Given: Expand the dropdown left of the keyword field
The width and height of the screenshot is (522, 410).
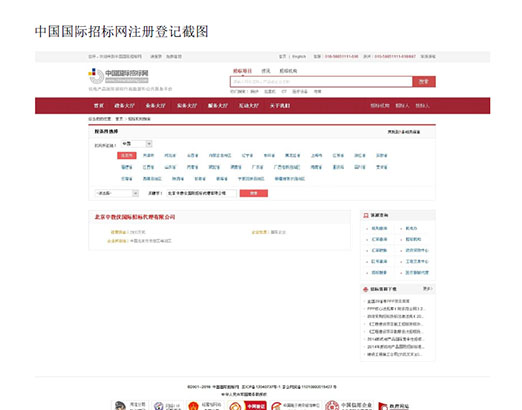Looking at the screenshot, I should coord(117,193).
